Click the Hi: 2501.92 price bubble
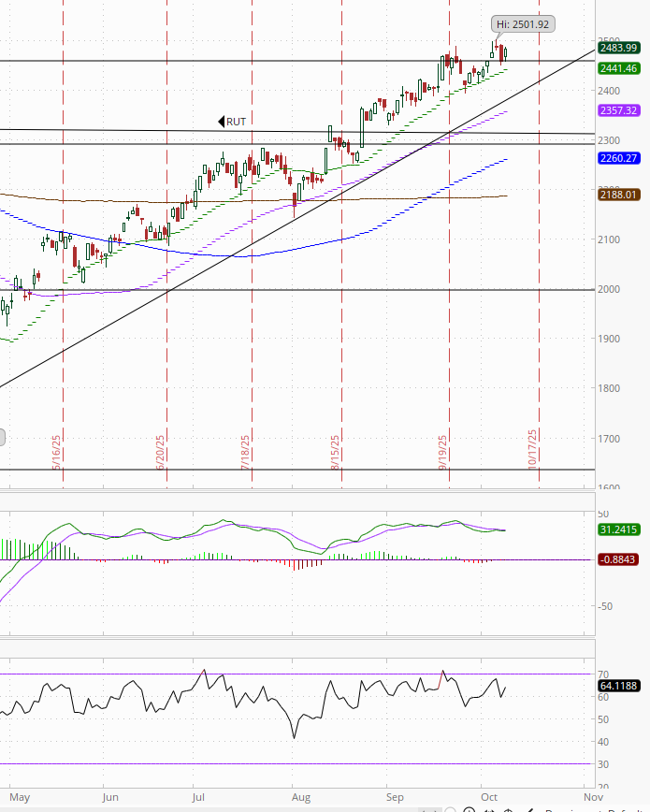650x812 pixels. pyautogui.click(x=523, y=23)
